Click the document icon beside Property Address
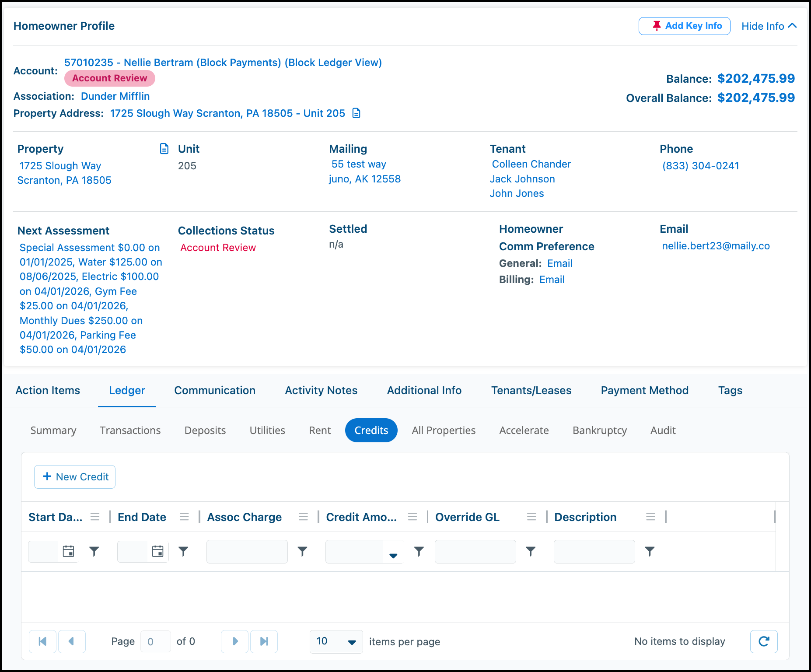 (x=357, y=113)
